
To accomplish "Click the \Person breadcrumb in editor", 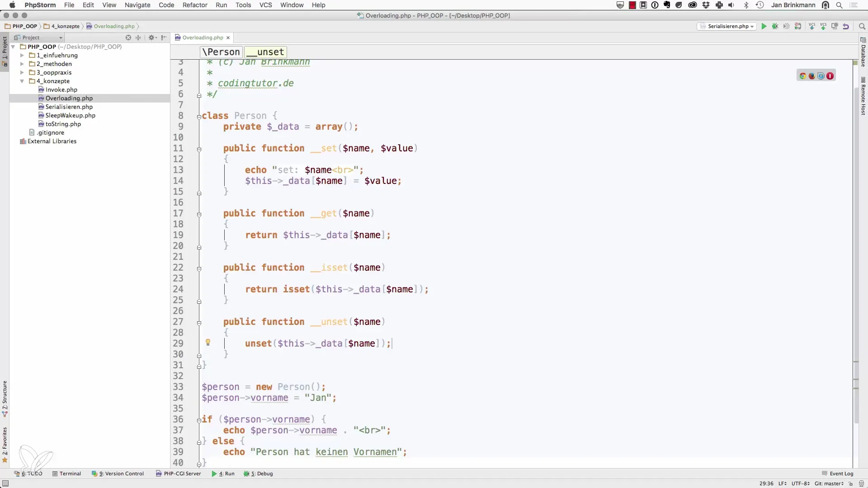I will pos(221,52).
